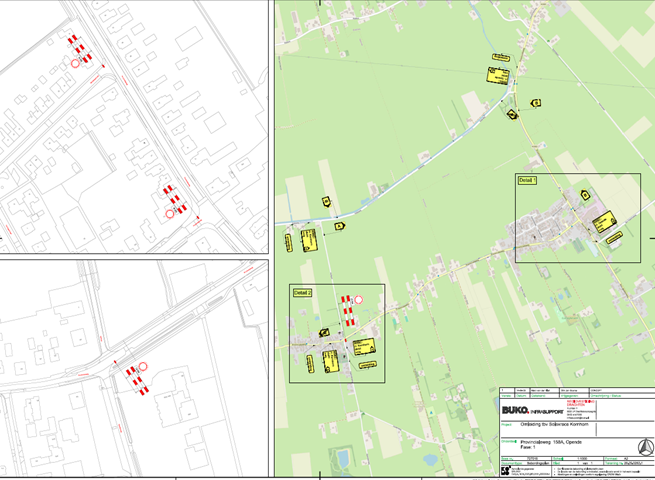
Task: Click the large yellow sign left of Detail 2 box
Action: pos(309,241)
